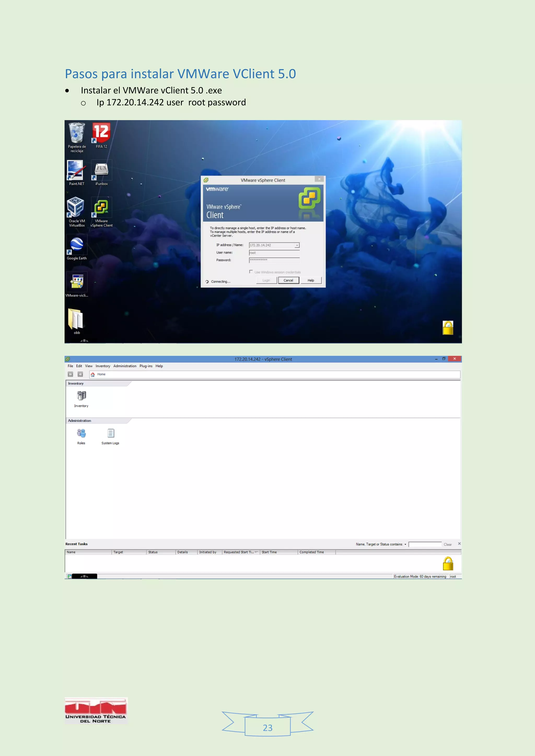Screen dimensions: 535x756
Task: Click the Name column header in Recent Tasks
Action: [88, 552]
